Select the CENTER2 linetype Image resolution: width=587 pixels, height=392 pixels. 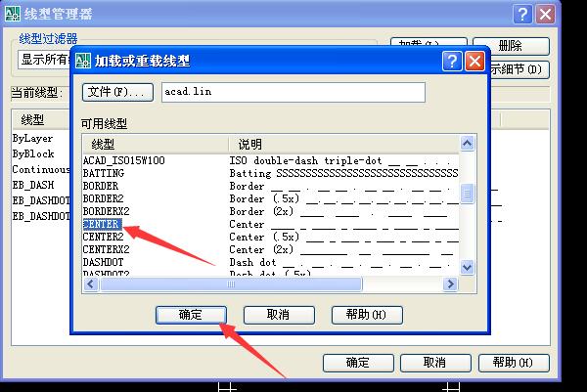point(103,237)
